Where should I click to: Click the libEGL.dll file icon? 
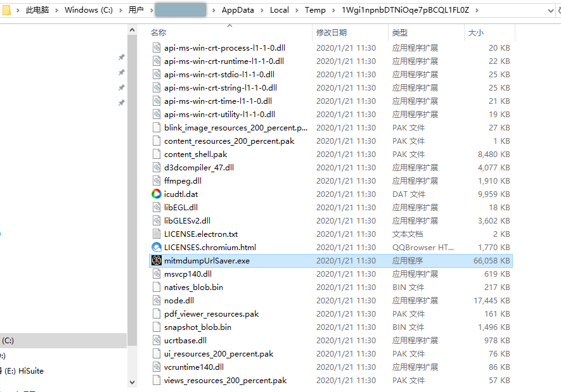[157, 207]
